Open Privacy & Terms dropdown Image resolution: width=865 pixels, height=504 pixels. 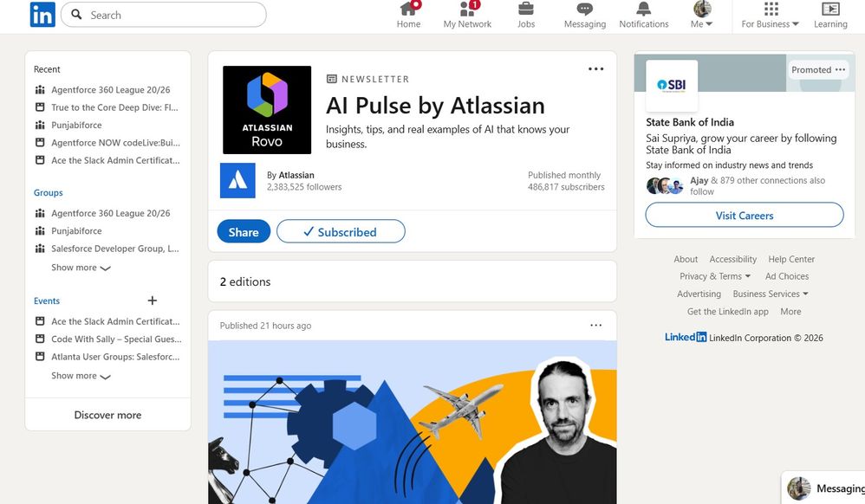[715, 276]
